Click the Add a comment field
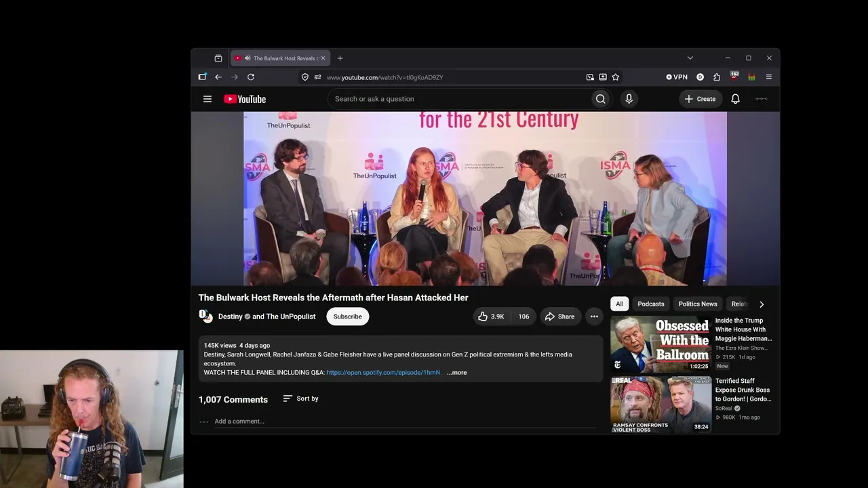This screenshot has width=868, height=488. click(406, 422)
